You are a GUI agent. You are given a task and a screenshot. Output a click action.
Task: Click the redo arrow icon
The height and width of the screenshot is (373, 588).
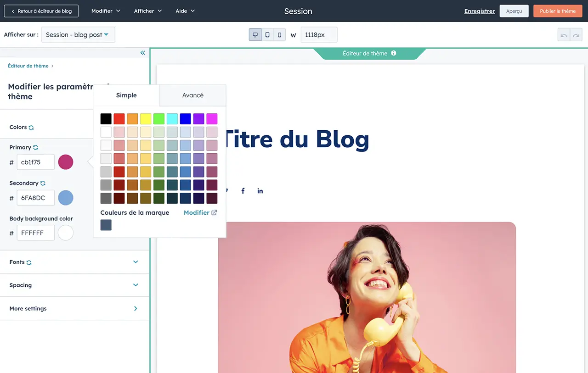(576, 35)
